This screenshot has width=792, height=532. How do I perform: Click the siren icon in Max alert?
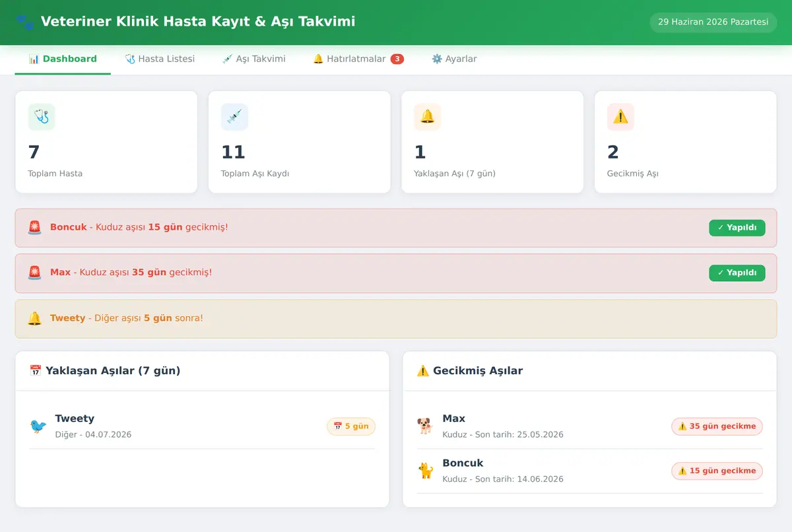pyautogui.click(x=35, y=273)
